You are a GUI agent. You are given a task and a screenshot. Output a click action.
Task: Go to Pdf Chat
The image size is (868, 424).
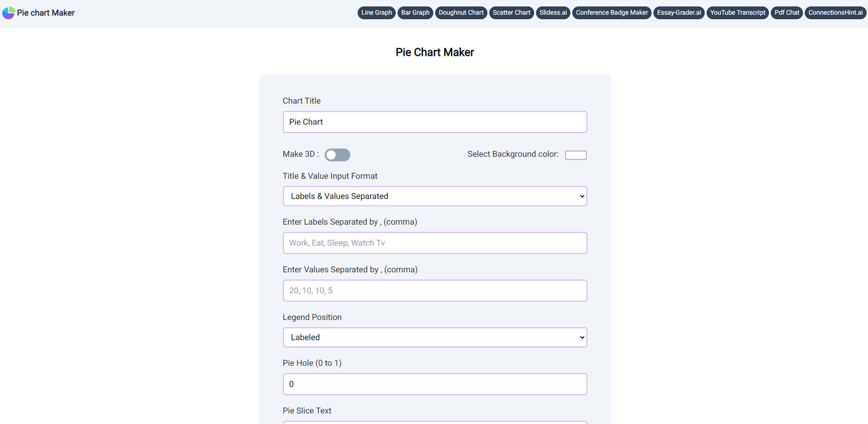(x=786, y=13)
